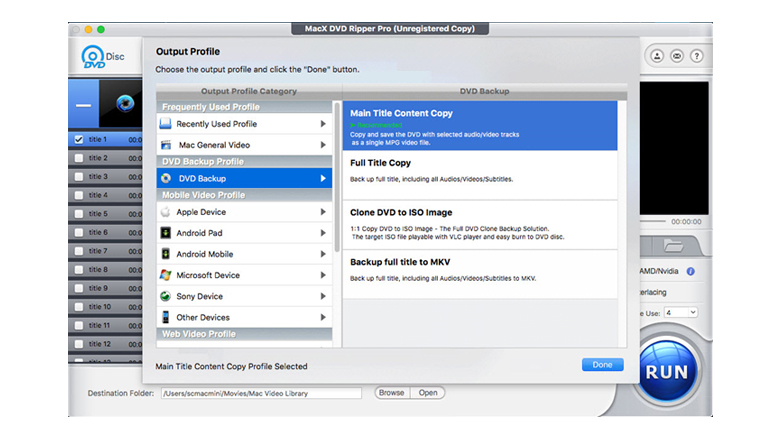Check the title 11 checkbox
The height and width of the screenshot is (438, 780).
pyautogui.click(x=79, y=325)
